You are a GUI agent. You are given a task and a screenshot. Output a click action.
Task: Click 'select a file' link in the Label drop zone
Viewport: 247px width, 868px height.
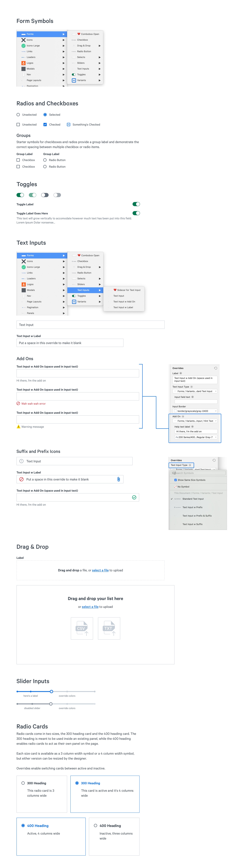[100, 570]
